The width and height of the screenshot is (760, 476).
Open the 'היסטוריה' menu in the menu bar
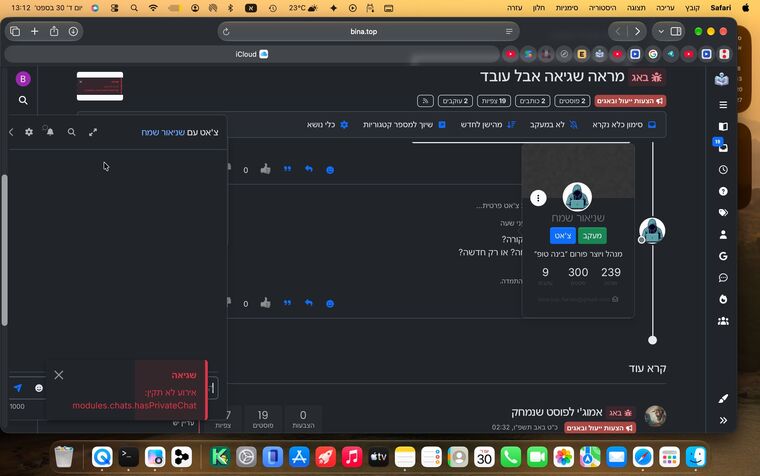pyautogui.click(x=602, y=8)
